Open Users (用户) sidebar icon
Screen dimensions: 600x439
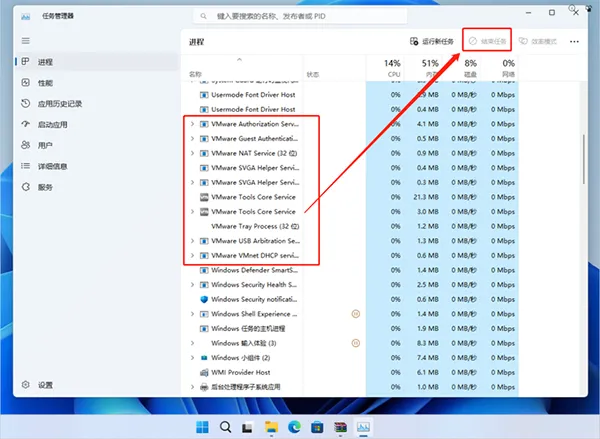click(x=26, y=145)
